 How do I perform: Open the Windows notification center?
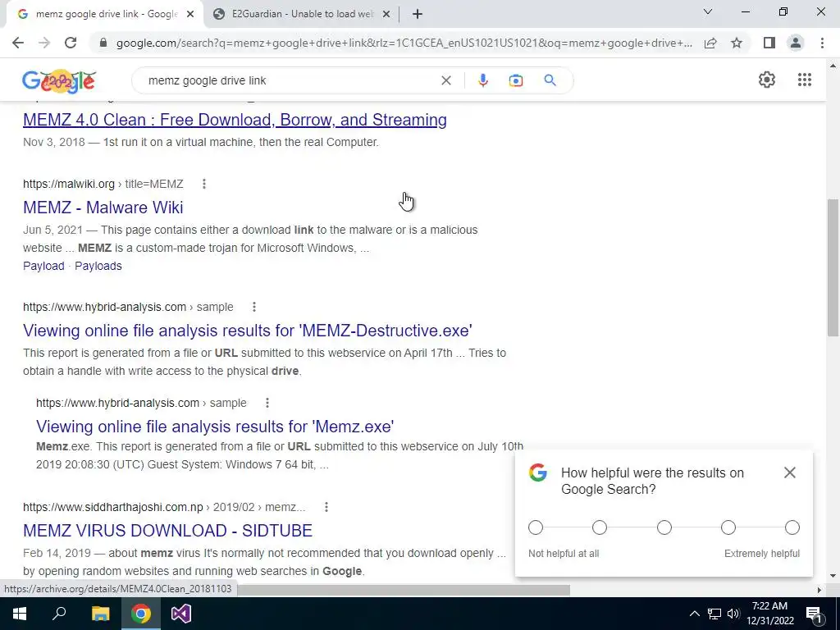814,614
